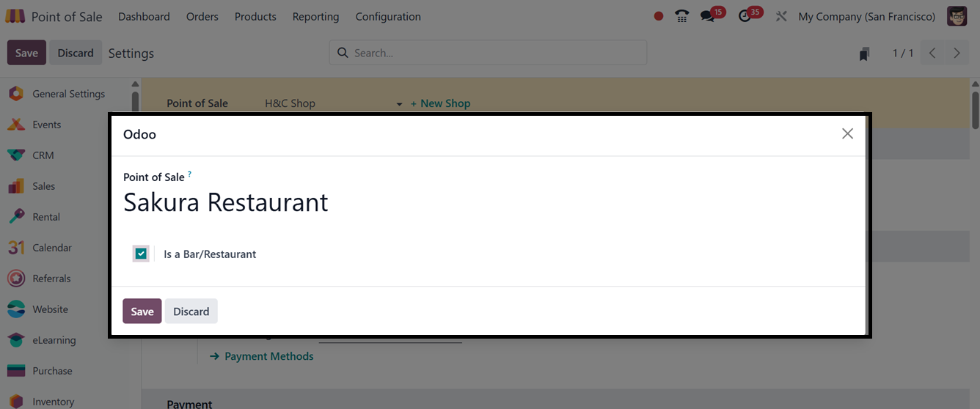Open the eLearning sidebar icon
The width and height of the screenshot is (980, 409).
(16, 340)
